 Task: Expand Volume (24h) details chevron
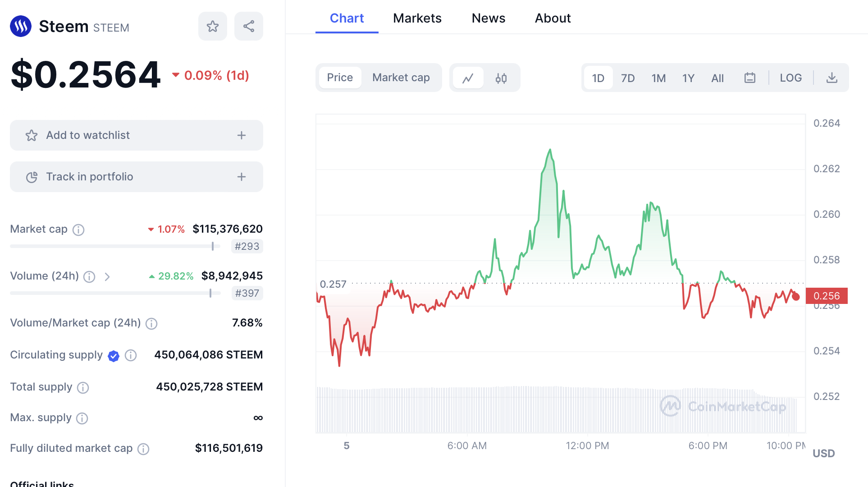point(107,276)
